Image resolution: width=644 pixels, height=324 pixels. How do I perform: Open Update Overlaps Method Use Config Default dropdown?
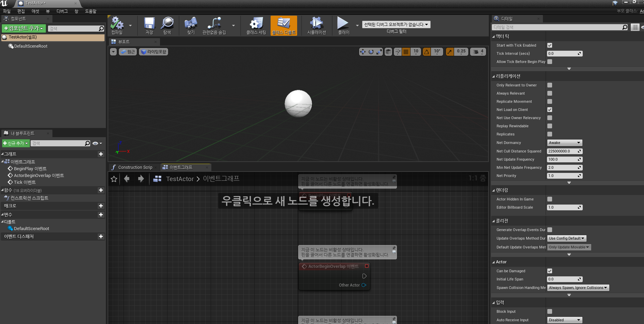coord(567,239)
